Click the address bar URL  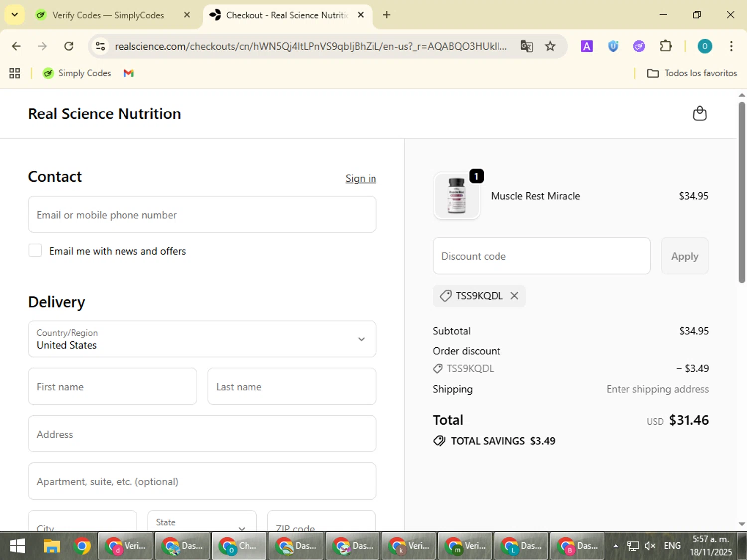point(311,46)
